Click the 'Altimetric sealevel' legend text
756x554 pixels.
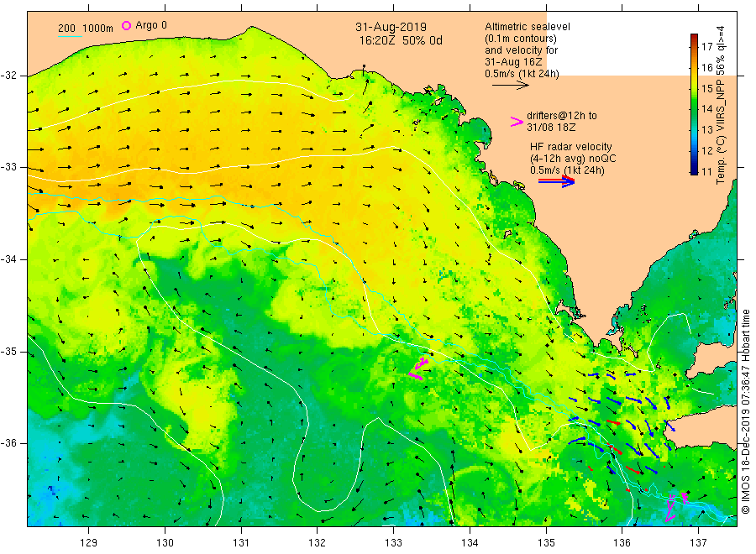click(x=528, y=27)
